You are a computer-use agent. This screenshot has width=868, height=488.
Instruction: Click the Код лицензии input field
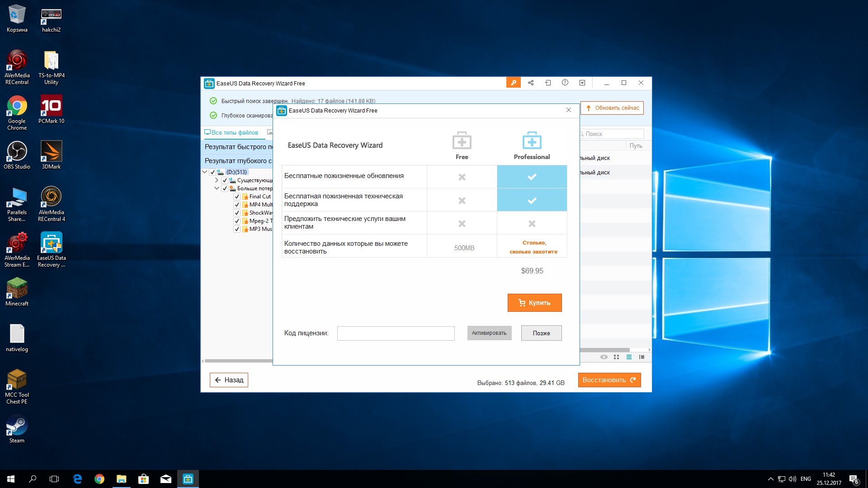click(396, 333)
